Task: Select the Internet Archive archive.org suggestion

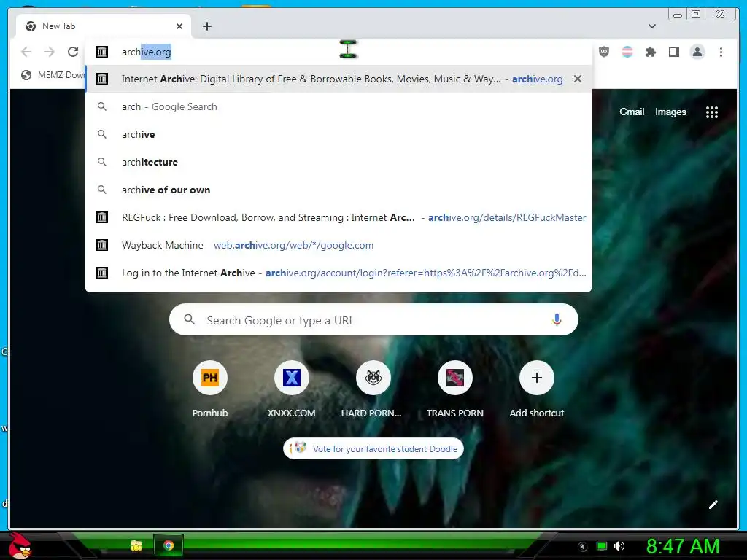Action: (338, 79)
